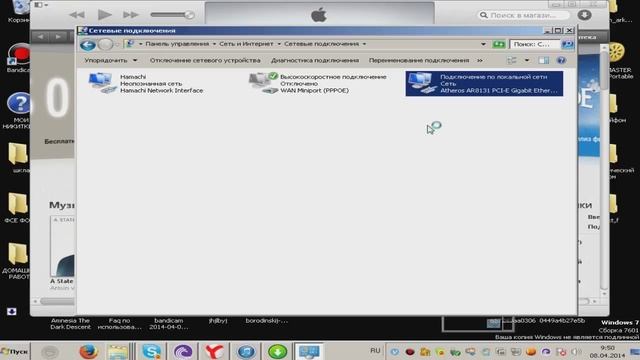The height and width of the screenshot is (360, 640).
Task: Select the Hamachi network connection
Action: pyautogui.click(x=146, y=83)
